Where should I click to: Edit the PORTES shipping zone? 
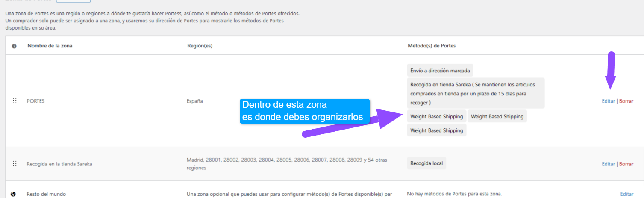pos(608,101)
